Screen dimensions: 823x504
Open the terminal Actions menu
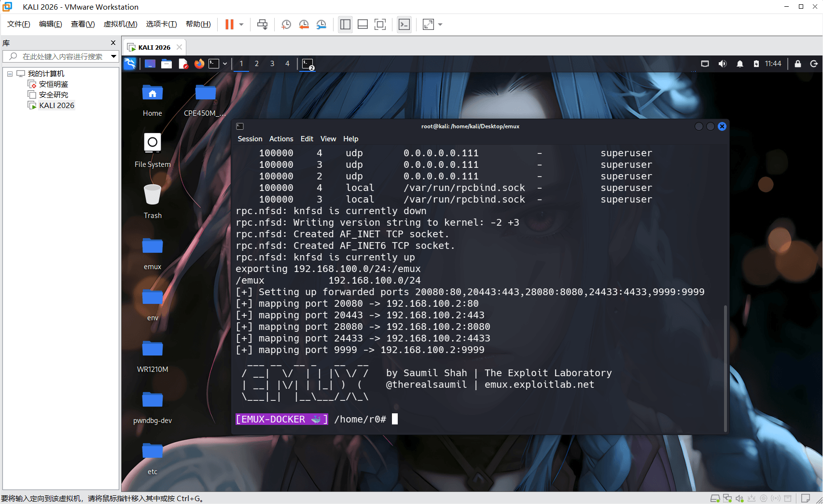tap(281, 139)
